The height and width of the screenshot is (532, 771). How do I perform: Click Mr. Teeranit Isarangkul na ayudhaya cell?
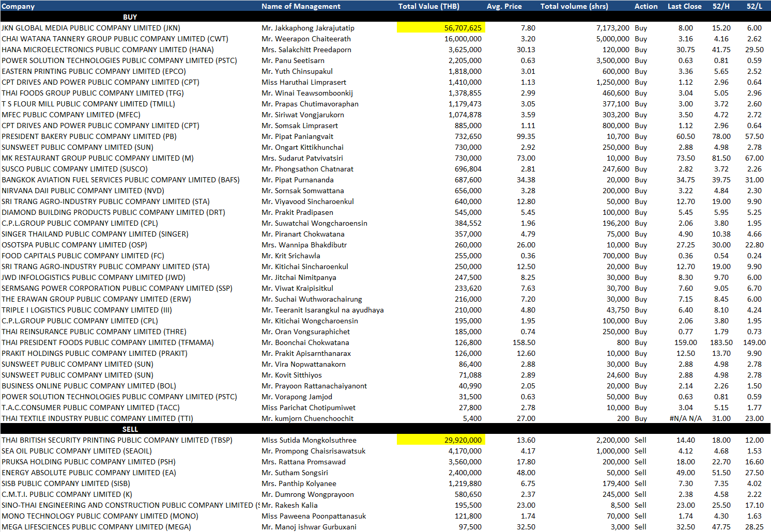[x=322, y=310]
